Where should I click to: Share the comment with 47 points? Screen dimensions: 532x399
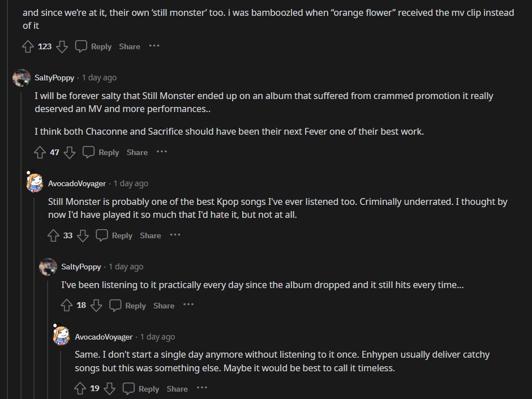point(137,152)
